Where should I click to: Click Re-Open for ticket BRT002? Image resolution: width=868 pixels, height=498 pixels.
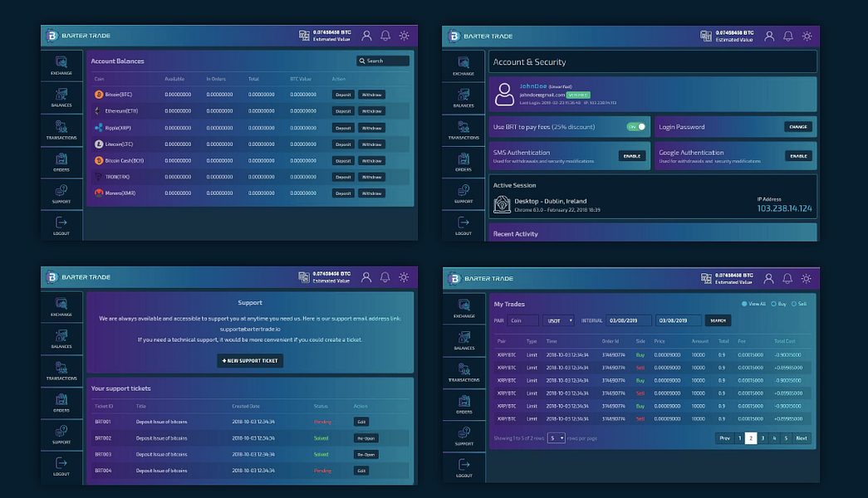click(366, 438)
